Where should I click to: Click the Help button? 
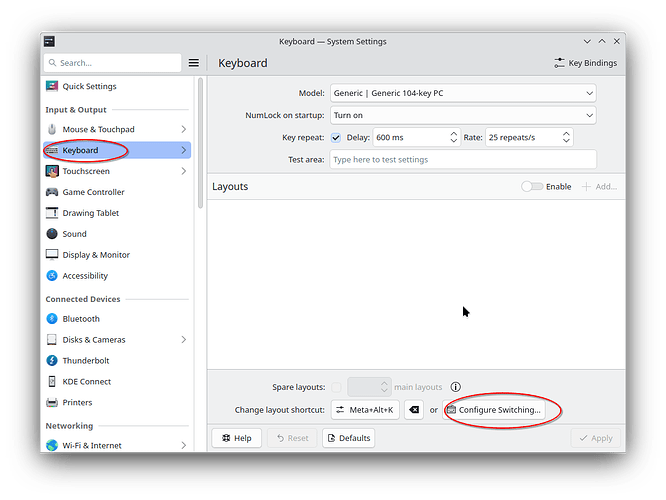237,438
